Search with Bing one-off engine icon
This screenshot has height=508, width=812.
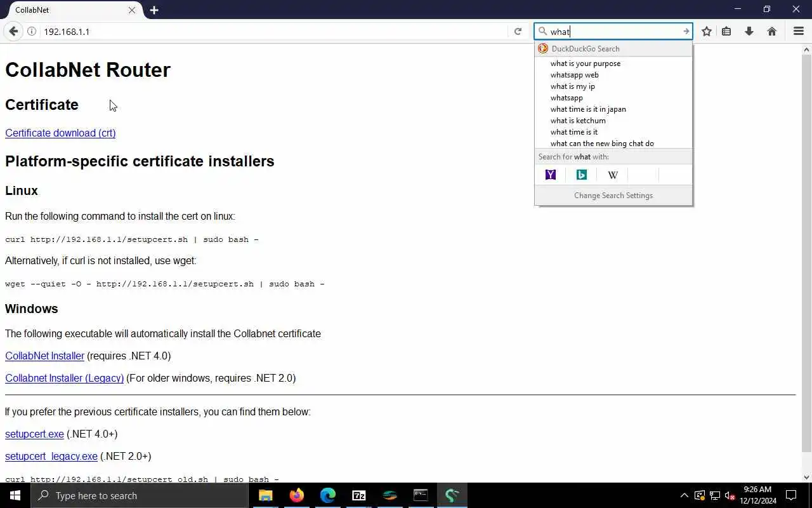[x=582, y=175]
